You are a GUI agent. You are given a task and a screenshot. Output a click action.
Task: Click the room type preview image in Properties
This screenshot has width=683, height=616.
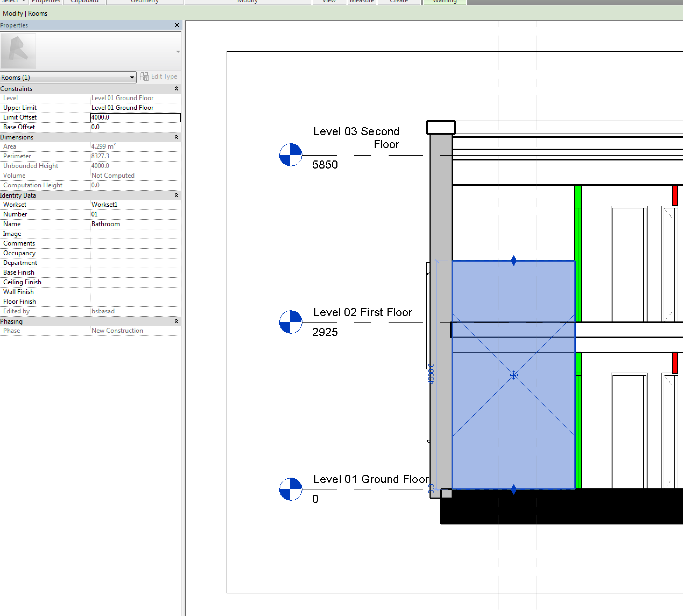(x=19, y=51)
